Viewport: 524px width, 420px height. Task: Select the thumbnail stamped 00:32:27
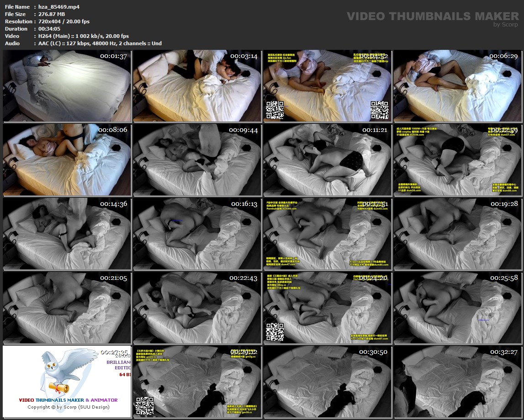click(457, 382)
